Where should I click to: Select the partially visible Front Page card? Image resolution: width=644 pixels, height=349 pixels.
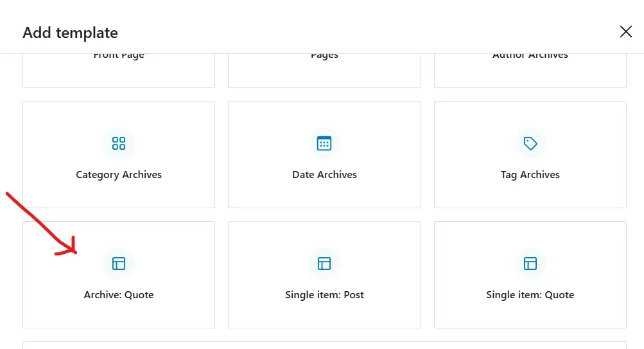pos(119,70)
